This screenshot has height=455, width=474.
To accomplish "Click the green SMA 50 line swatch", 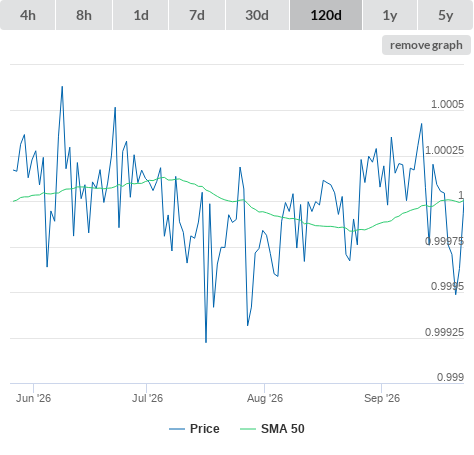I will [x=248, y=429].
